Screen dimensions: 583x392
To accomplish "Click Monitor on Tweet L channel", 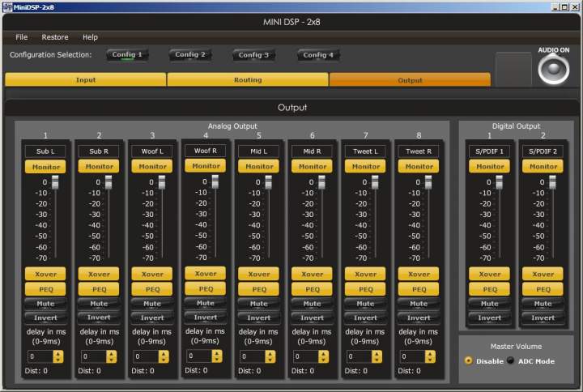I will point(365,167).
